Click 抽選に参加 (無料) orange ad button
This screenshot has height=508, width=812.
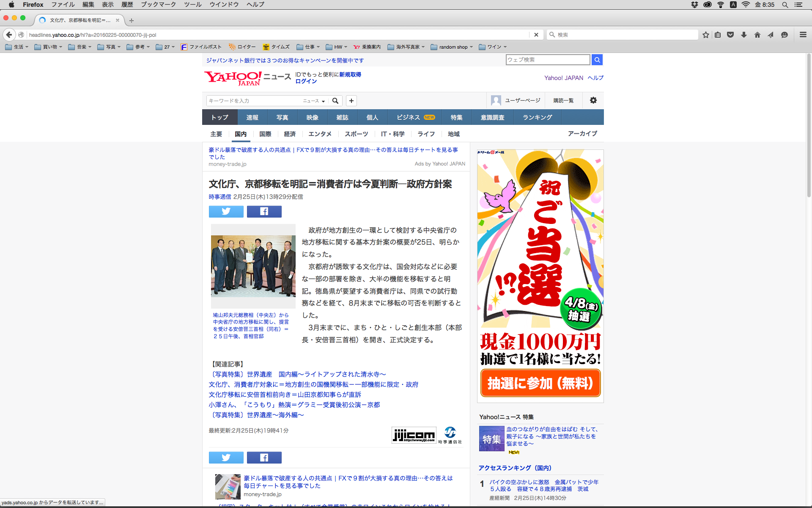[x=540, y=383]
